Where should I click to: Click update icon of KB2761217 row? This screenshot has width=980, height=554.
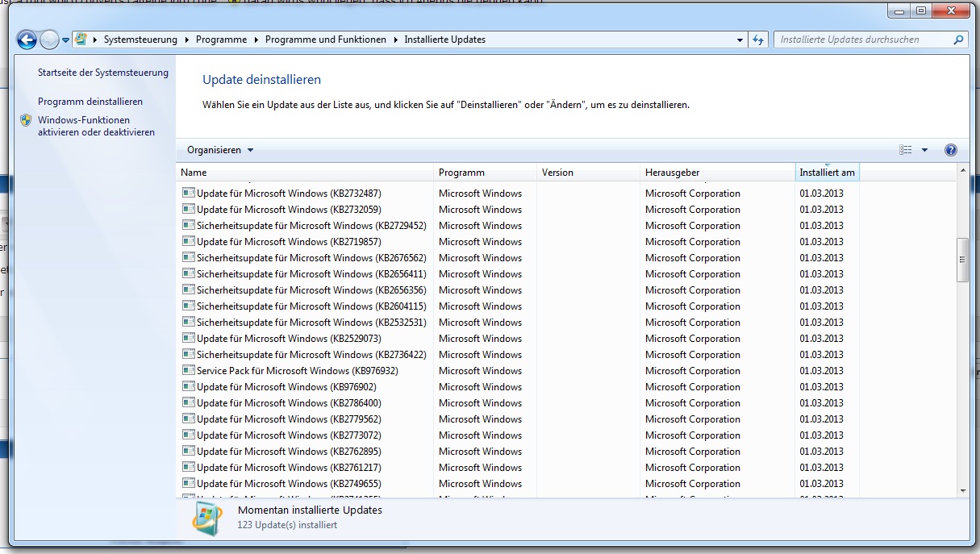pos(189,467)
